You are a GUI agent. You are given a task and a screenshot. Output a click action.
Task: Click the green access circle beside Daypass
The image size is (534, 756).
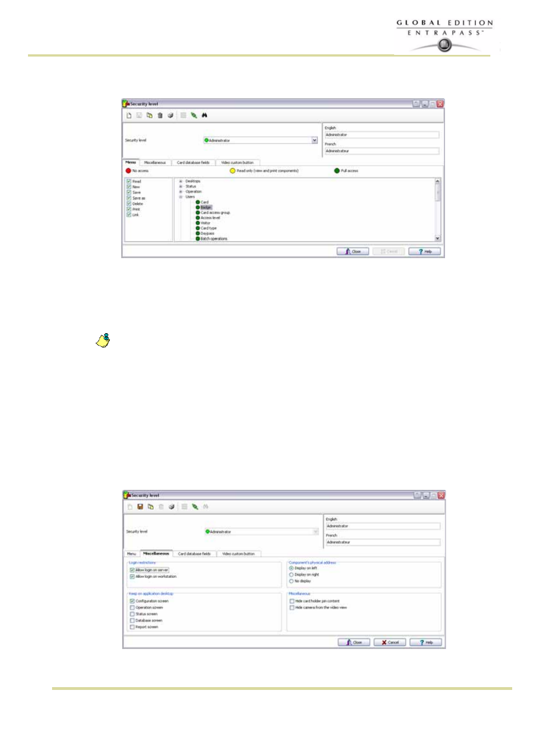click(198, 234)
